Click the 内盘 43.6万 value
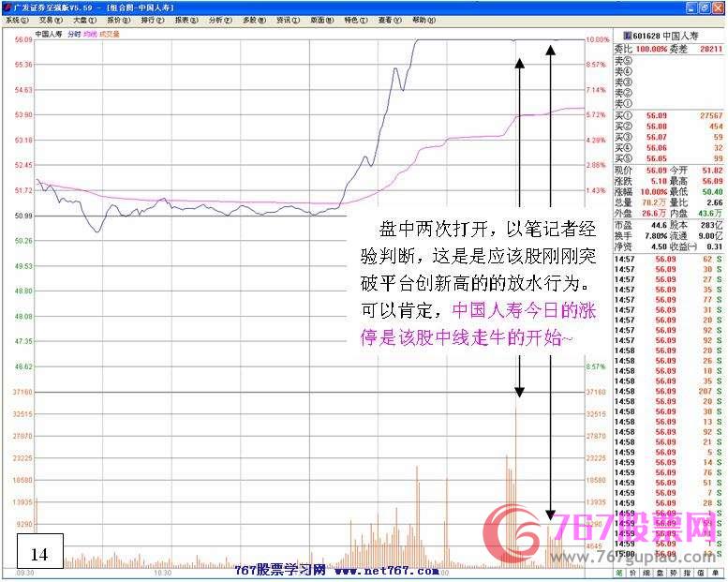Screen dimensions: 728x582 (x=710, y=213)
